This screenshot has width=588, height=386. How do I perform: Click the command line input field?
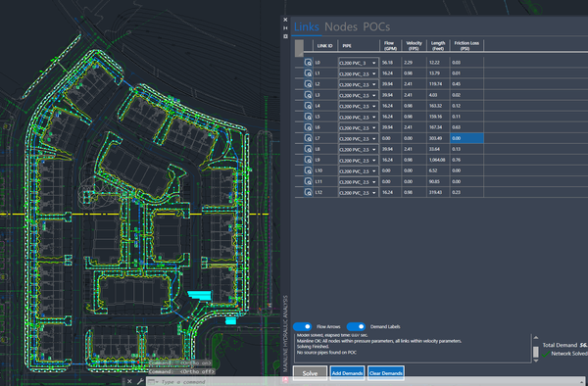click(367, 382)
